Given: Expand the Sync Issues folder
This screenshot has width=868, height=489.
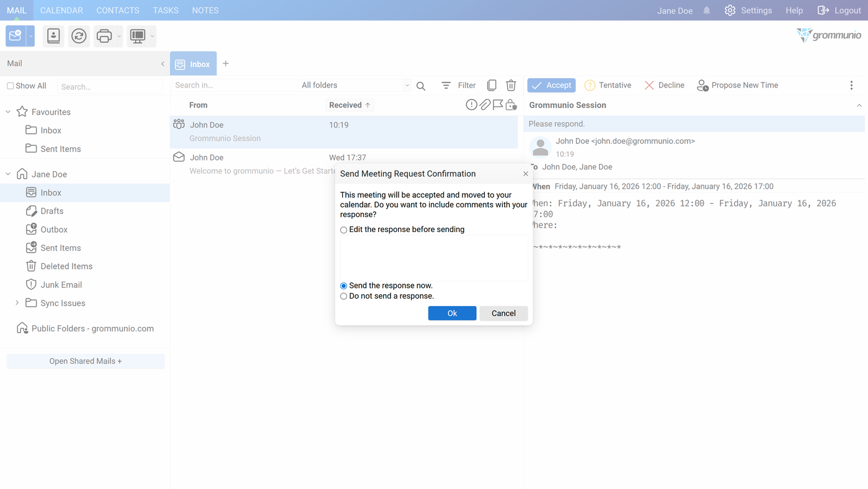Looking at the screenshot, I should coord(17,303).
